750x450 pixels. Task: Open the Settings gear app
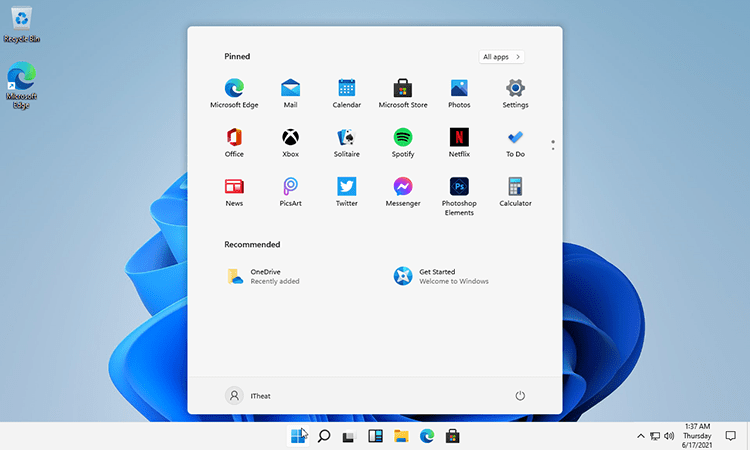(x=515, y=88)
